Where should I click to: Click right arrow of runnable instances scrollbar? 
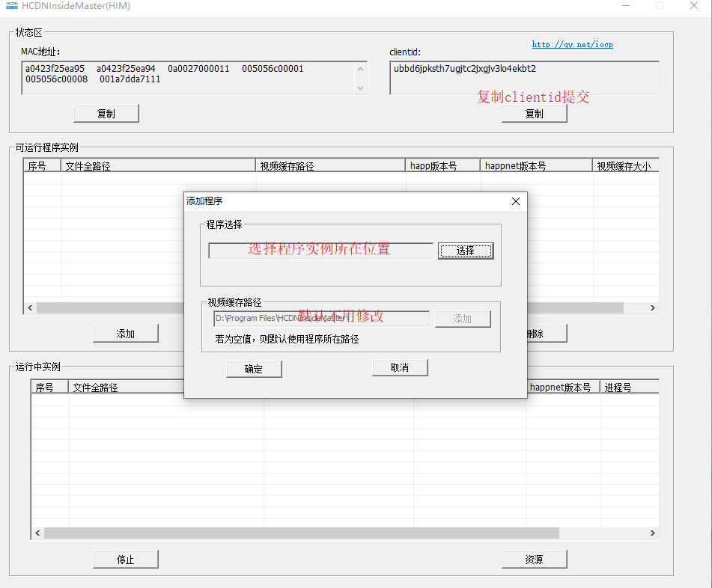[x=653, y=308]
